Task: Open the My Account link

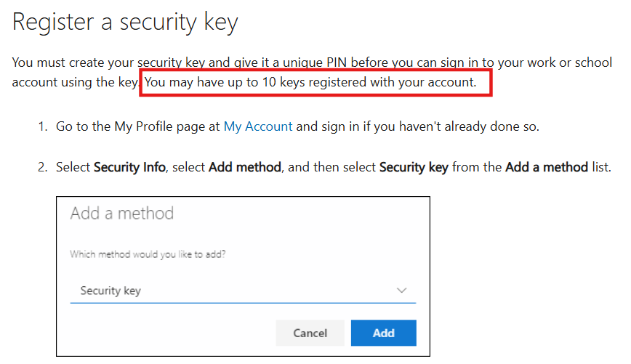Action: 257,126
